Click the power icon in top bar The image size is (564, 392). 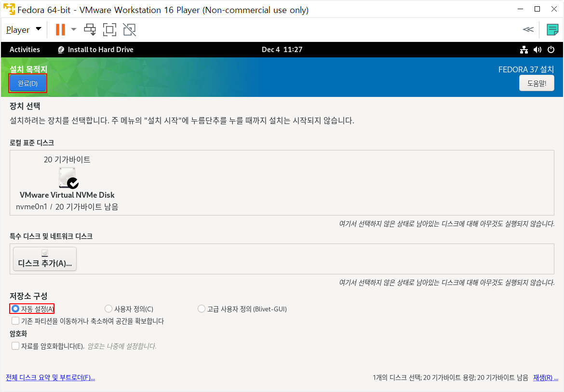pyautogui.click(x=551, y=50)
